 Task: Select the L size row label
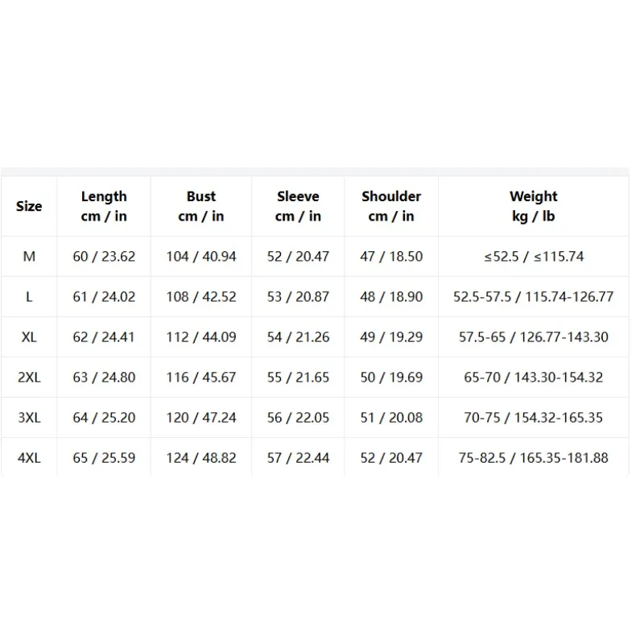pos(29,297)
